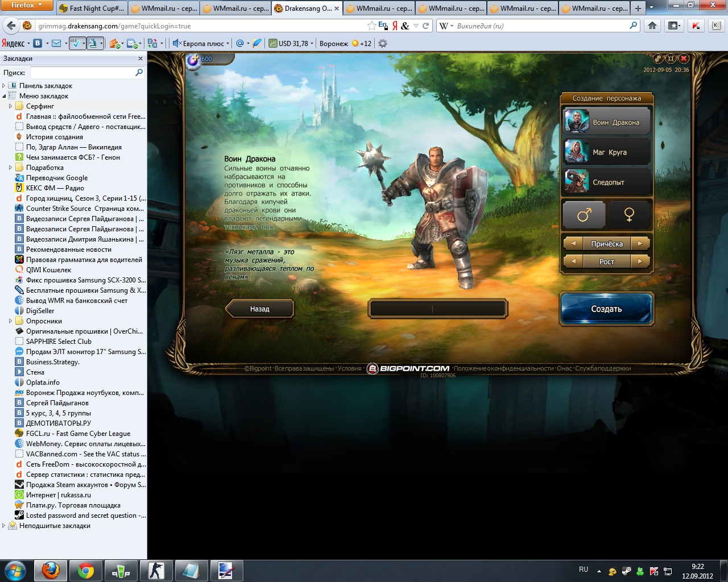Open a new tab with plus button
The image size is (728, 582).
tap(638, 9)
